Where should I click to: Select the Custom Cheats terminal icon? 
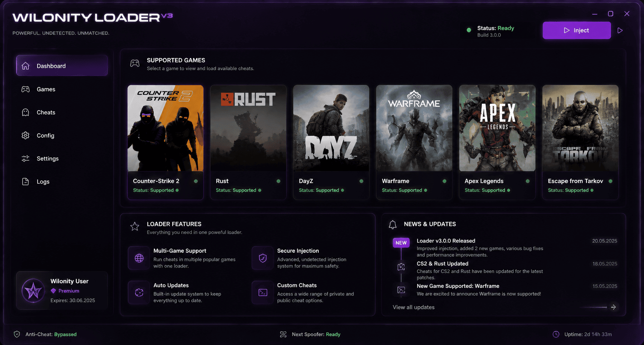point(263,292)
